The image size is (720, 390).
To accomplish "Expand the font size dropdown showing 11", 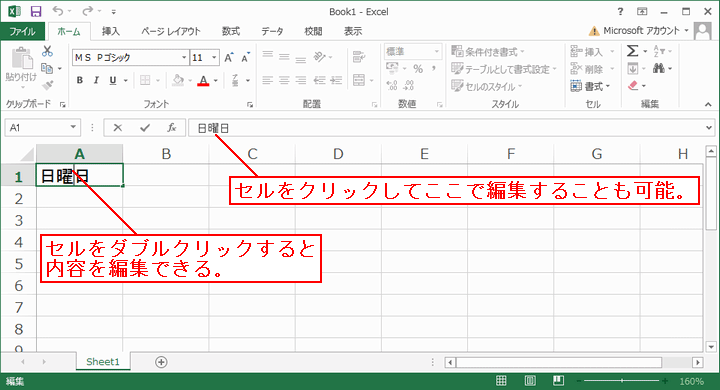I will pyautogui.click(x=214, y=57).
